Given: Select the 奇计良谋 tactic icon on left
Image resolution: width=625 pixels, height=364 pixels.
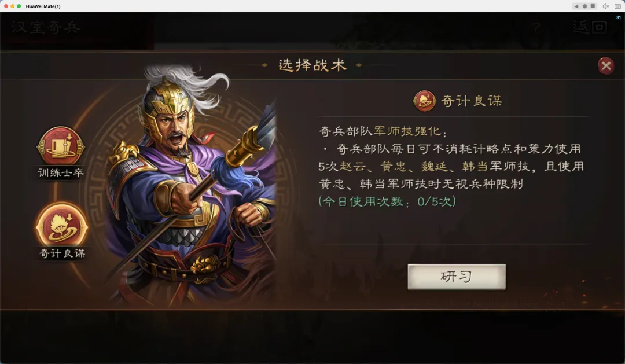Looking at the screenshot, I should point(61,225).
